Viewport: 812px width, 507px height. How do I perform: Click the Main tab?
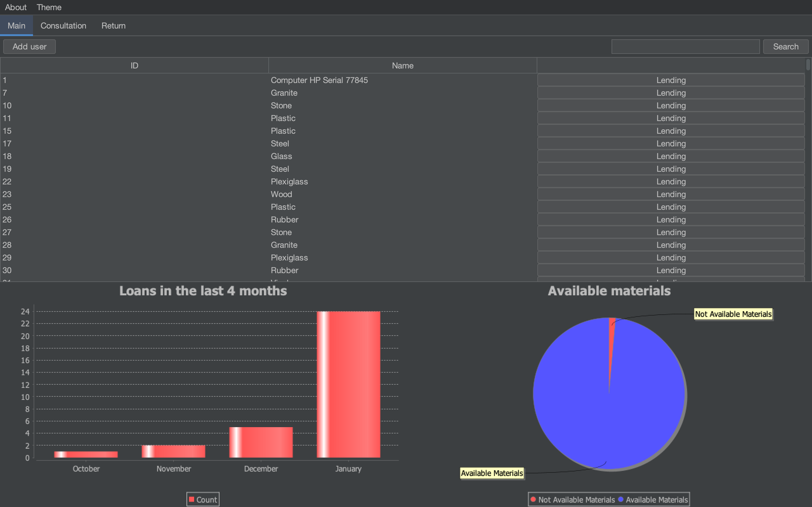(x=16, y=25)
